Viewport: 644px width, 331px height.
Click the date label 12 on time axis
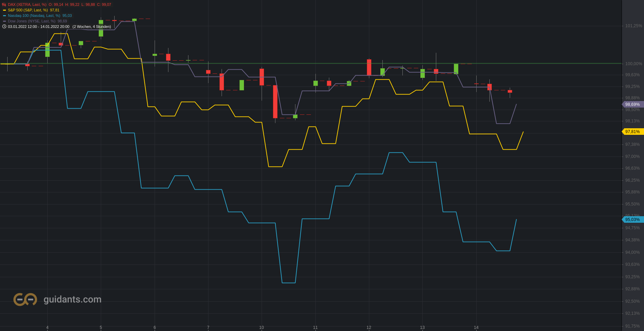coord(369,328)
